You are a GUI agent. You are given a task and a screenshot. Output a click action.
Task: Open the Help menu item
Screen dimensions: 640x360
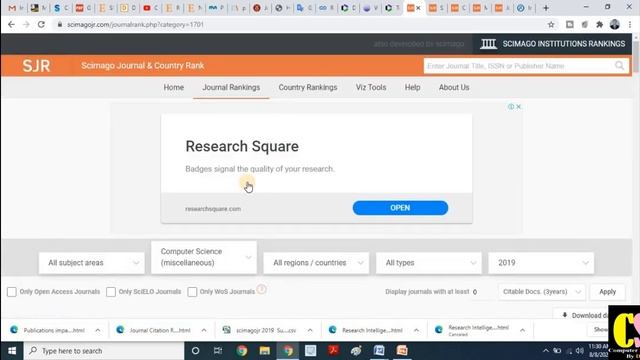(412, 87)
